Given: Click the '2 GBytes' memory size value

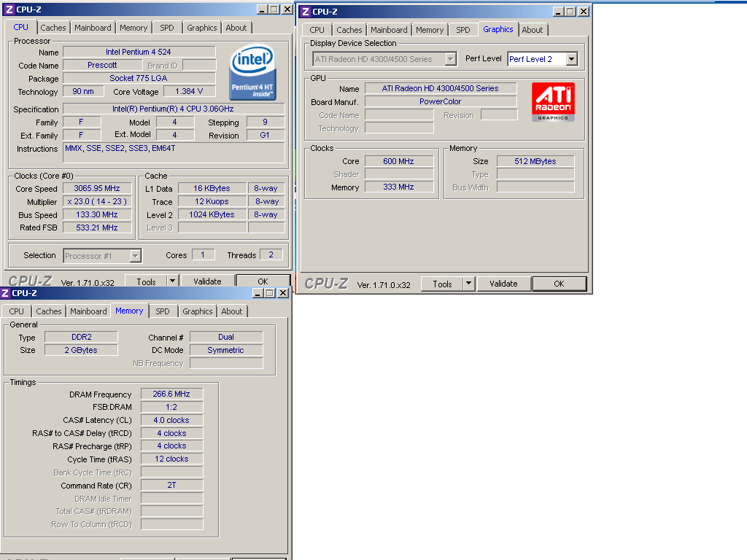Looking at the screenshot, I should tap(82, 350).
